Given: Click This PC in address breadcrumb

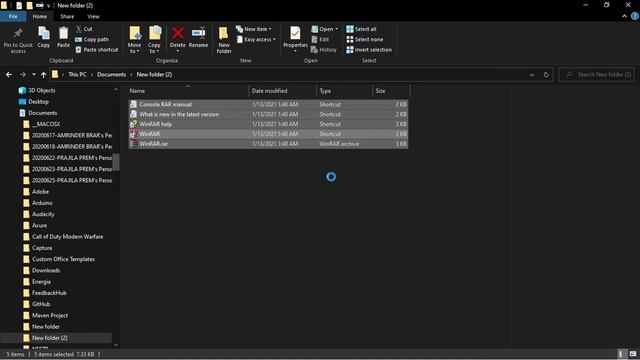Looking at the screenshot, I should (x=77, y=74).
